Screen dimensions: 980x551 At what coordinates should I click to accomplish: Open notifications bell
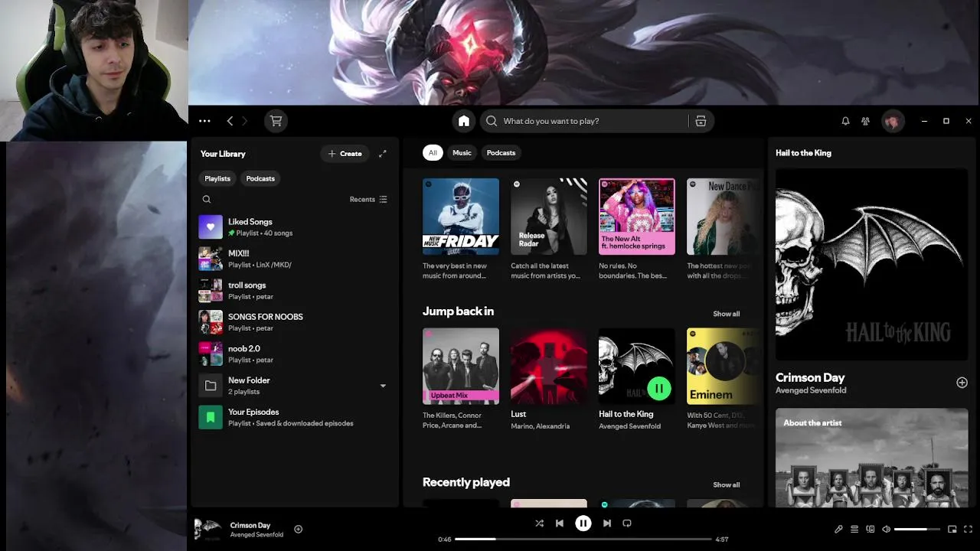coord(845,121)
